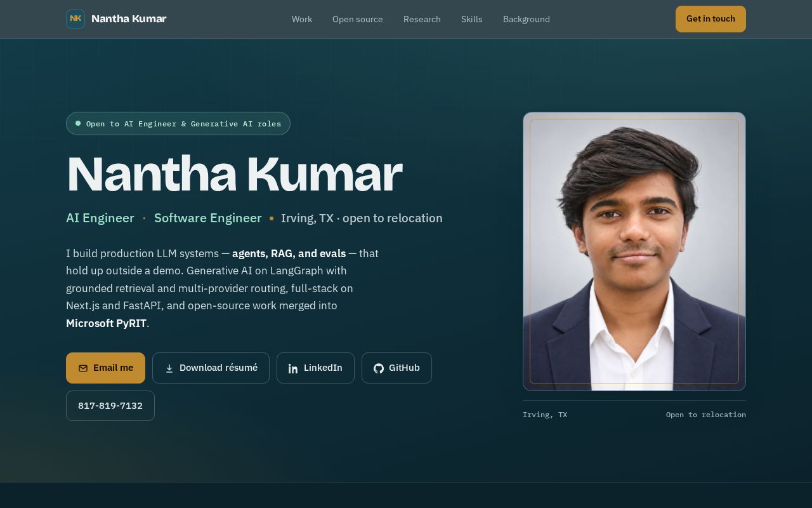
Task: Click the phone number 817-819-7132
Action: pyautogui.click(x=110, y=406)
